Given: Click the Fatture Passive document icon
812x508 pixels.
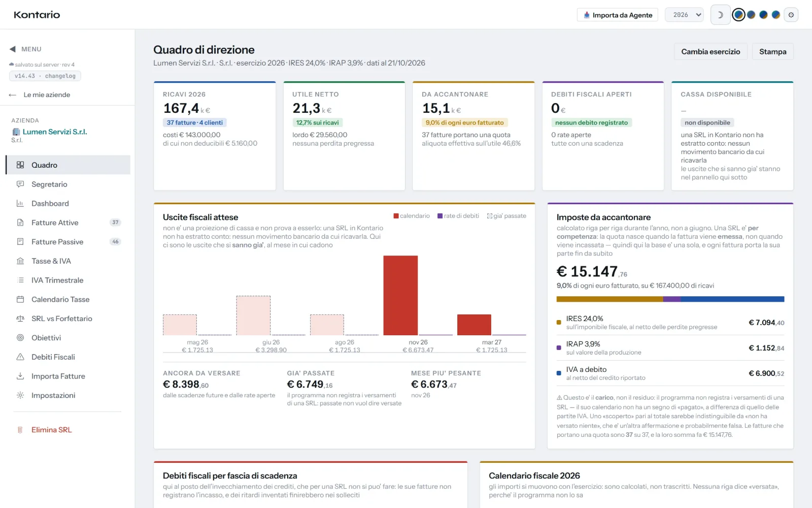Looking at the screenshot, I should coord(20,242).
